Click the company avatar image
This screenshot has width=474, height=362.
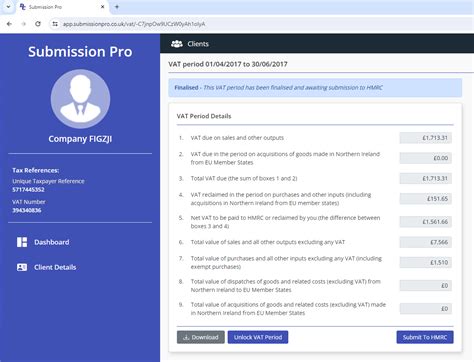point(80,99)
